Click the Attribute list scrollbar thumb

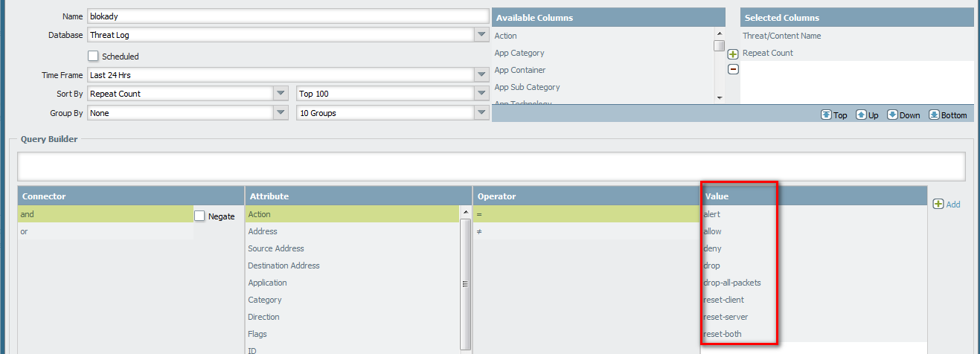(x=465, y=283)
